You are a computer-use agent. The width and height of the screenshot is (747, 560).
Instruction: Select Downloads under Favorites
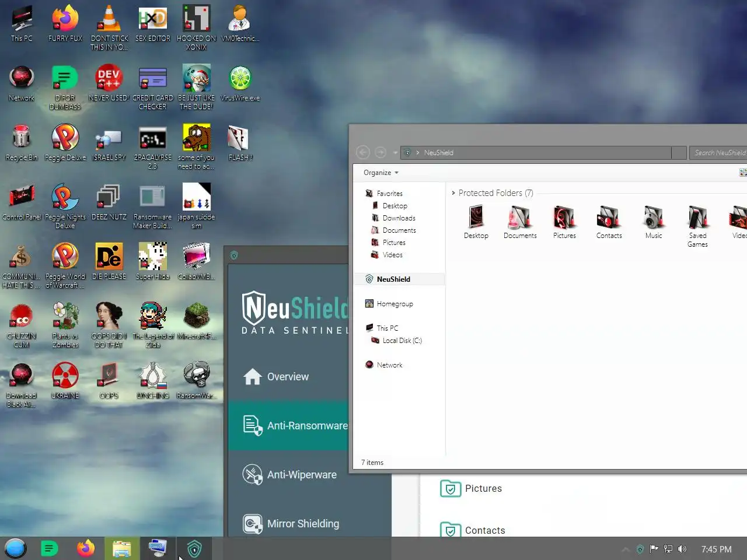(394, 218)
